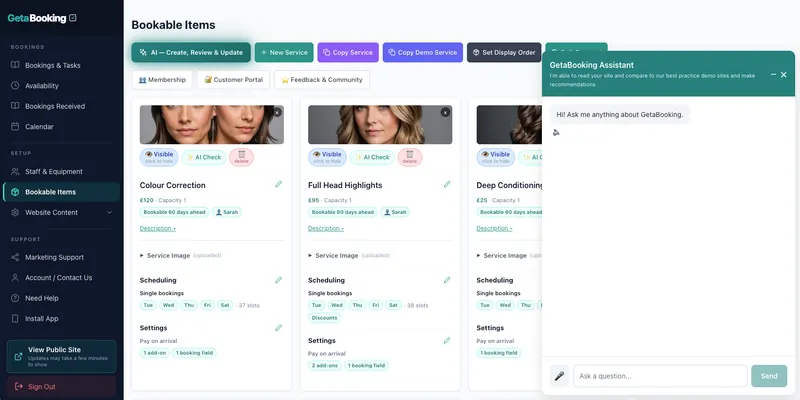
Task: Focus the Ask a question field
Action: (660, 376)
